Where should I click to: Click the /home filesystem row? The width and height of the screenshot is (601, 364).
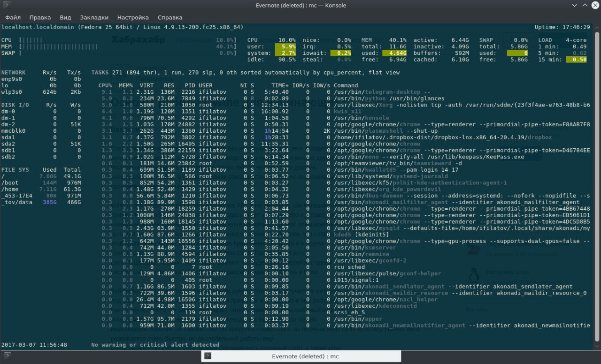[41, 190]
